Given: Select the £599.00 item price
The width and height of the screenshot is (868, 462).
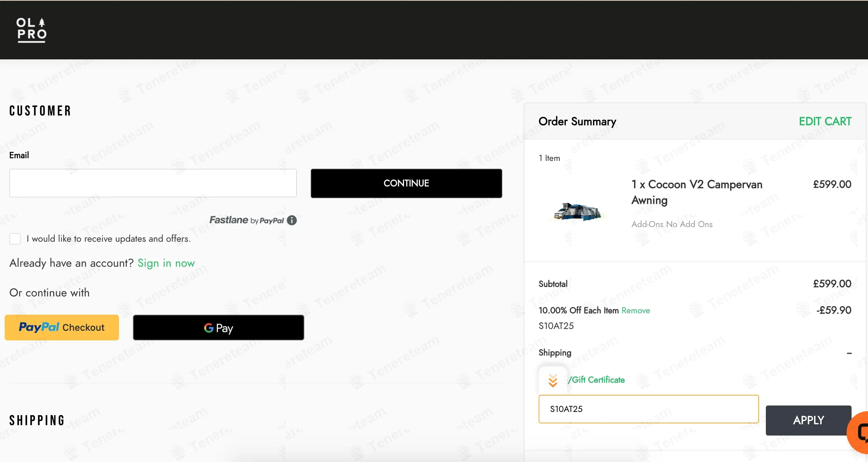Looking at the screenshot, I should coord(832,185).
